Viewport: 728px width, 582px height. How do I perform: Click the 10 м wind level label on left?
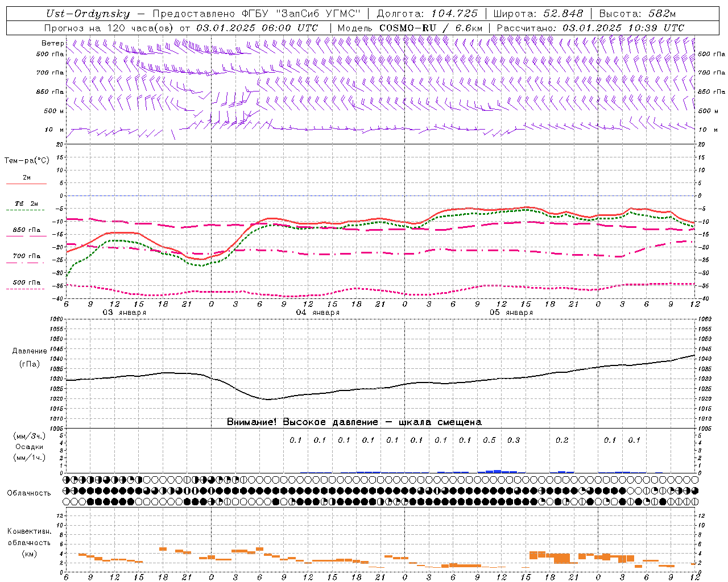click(x=55, y=130)
